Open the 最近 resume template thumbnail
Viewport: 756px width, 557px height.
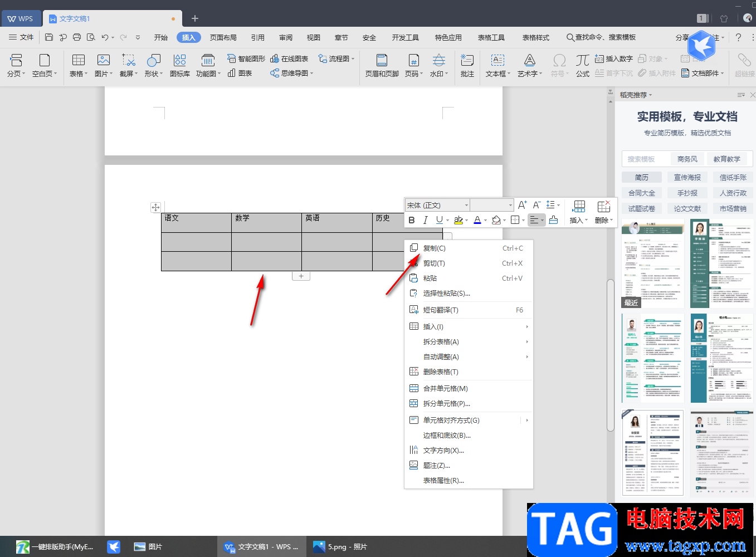tap(652, 264)
